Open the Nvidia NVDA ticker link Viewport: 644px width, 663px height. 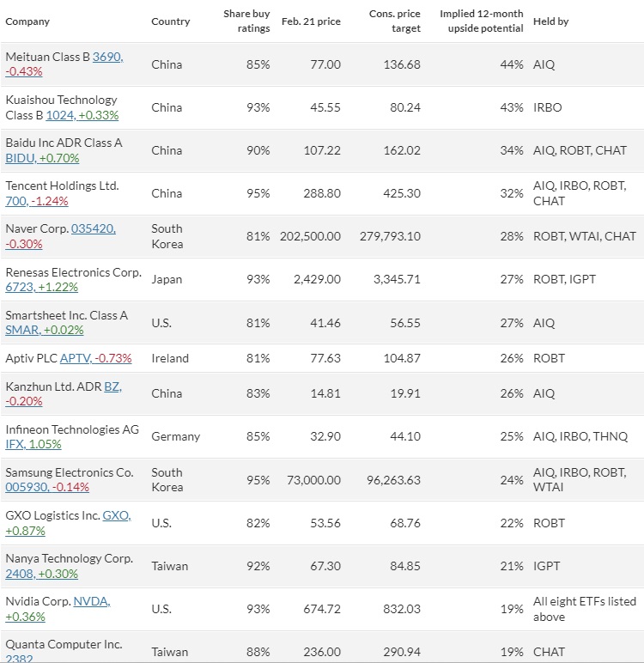tap(92, 601)
